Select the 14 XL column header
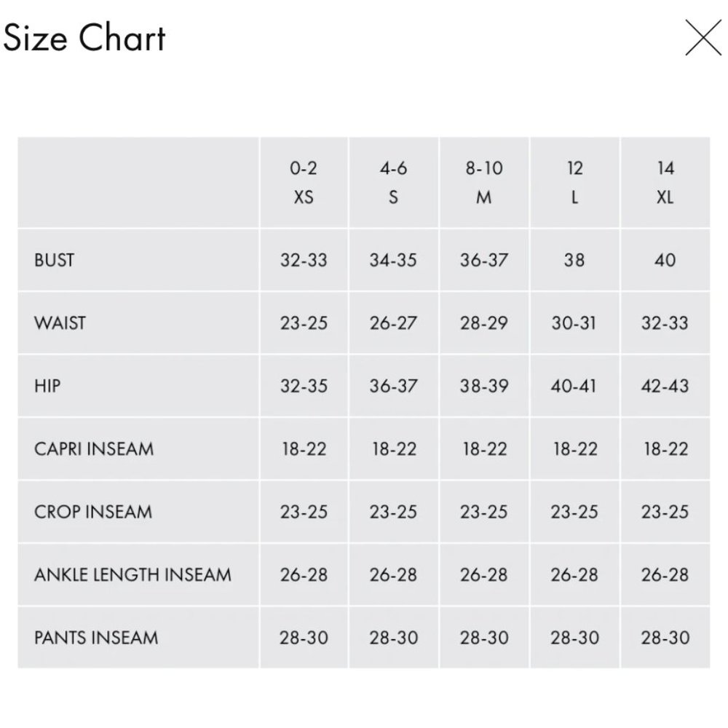The image size is (728, 728). (665, 183)
